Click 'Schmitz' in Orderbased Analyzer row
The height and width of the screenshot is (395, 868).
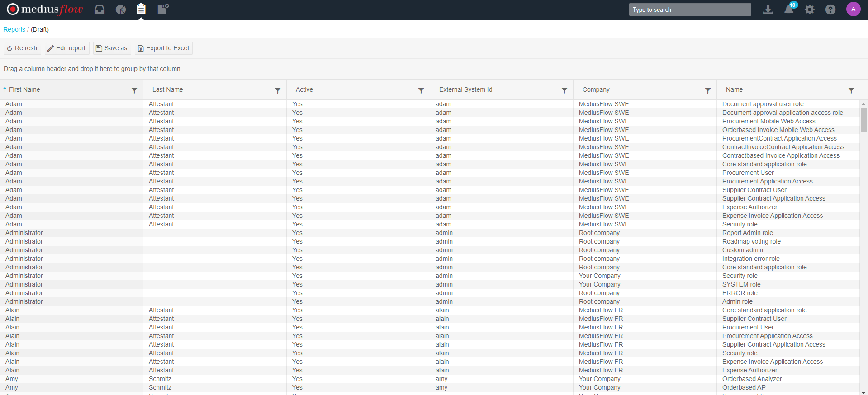pos(160,379)
